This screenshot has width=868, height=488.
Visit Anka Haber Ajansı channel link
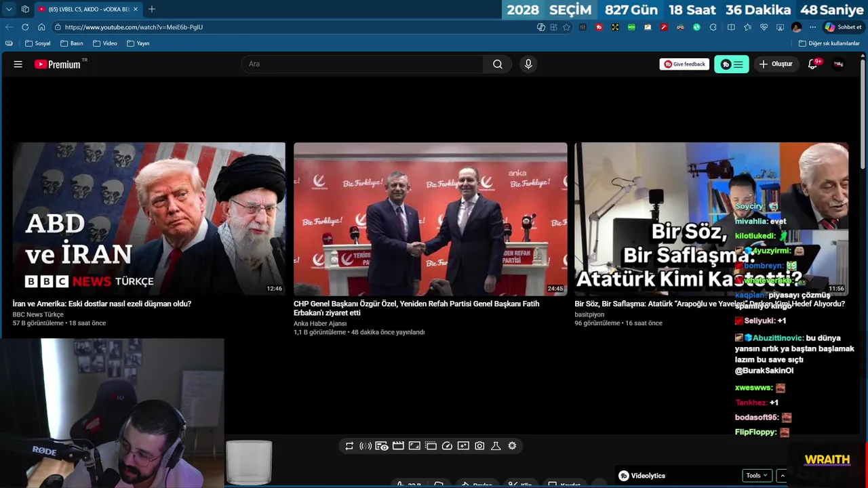320,324
